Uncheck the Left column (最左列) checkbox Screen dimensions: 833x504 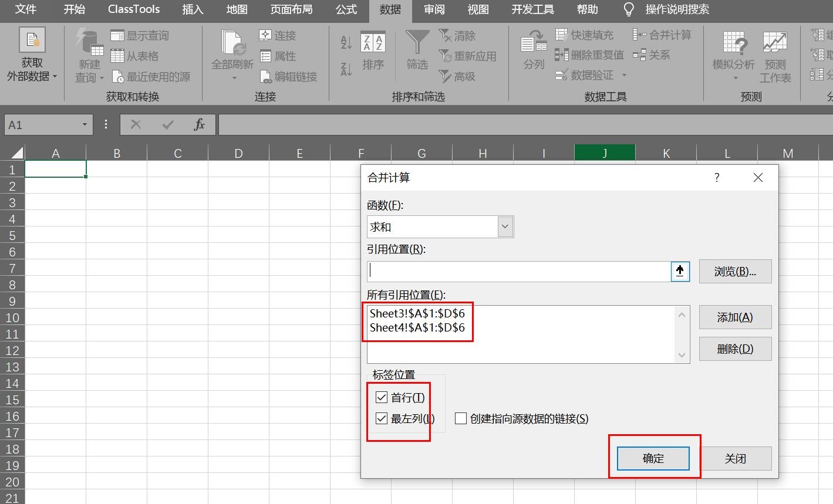click(x=382, y=418)
